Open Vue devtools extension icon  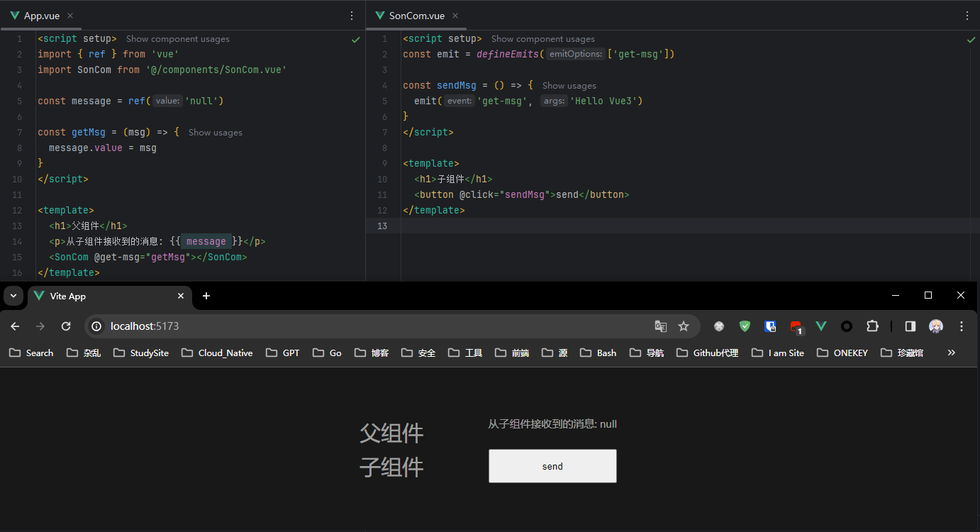coord(821,326)
